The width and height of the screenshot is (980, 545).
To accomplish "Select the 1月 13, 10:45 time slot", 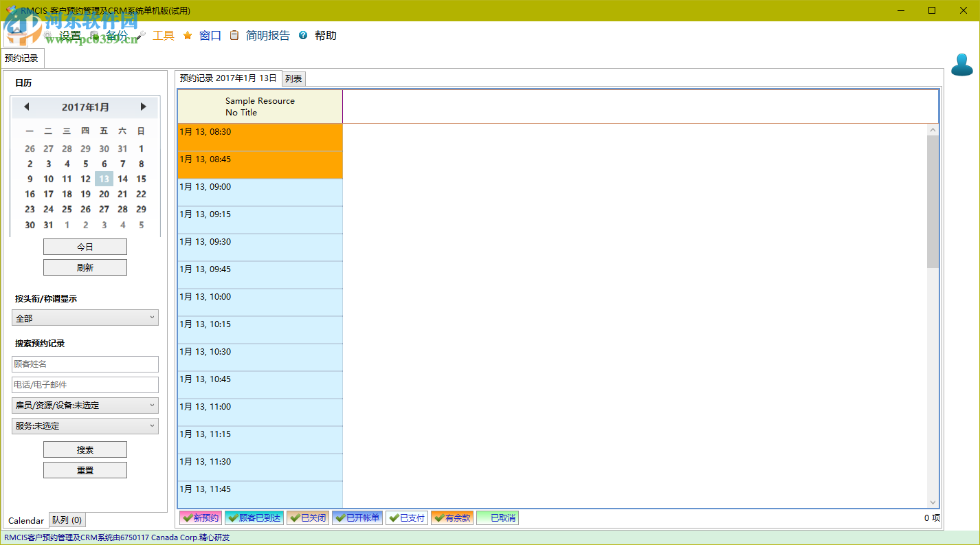I will 260,385.
